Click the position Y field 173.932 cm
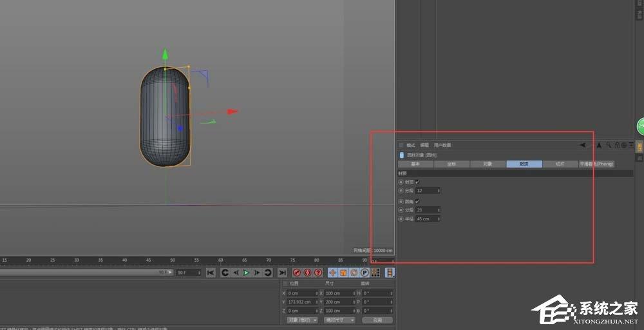This screenshot has height=330, width=644. tap(302, 302)
